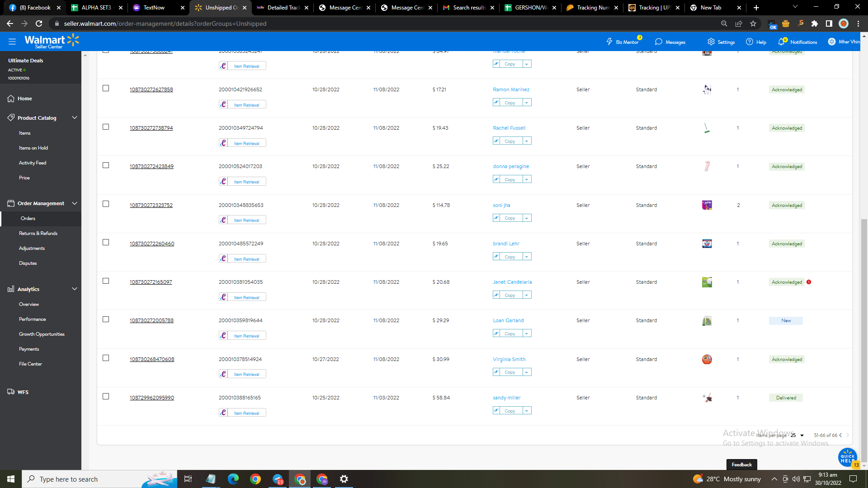Select checkbox for order 108730272423849
The height and width of the screenshot is (488, 868).
point(106,165)
